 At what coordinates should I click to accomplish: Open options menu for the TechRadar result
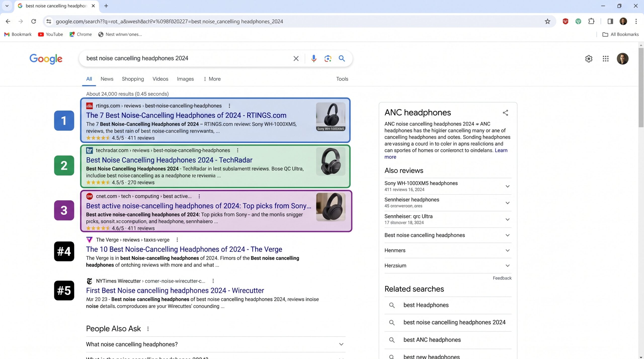(237, 150)
